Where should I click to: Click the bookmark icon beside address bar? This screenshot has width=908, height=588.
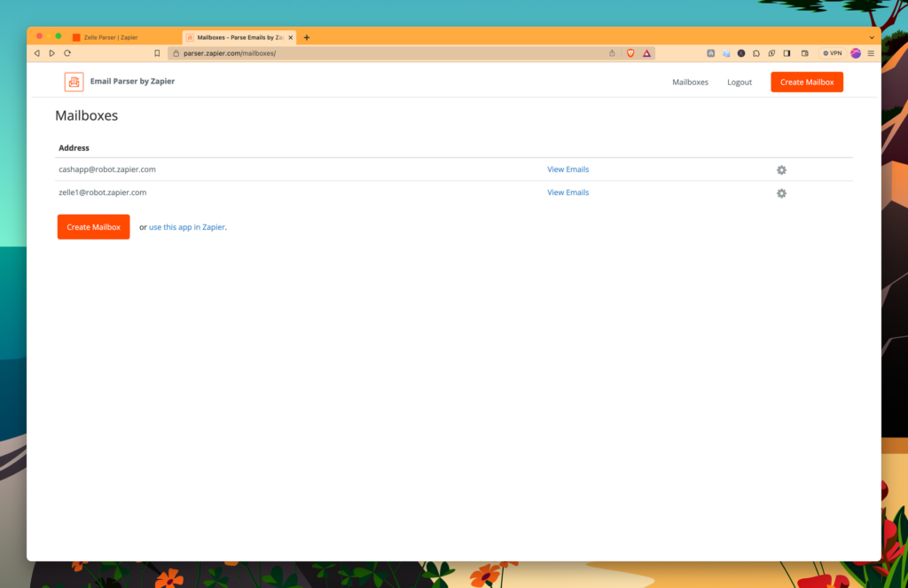(x=157, y=53)
